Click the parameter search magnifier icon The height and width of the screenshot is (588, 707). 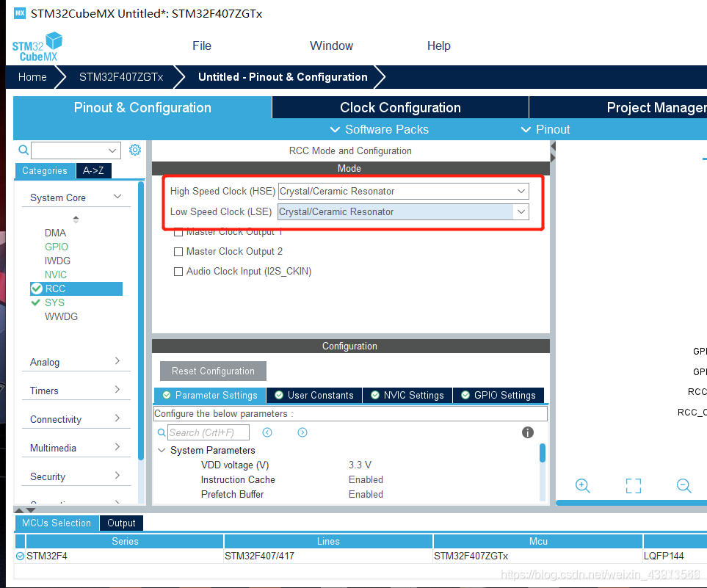click(161, 432)
